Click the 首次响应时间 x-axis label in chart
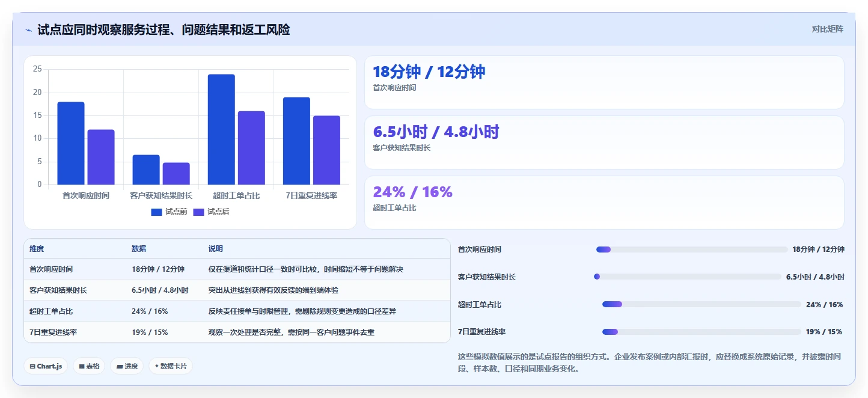The width and height of the screenshot is (868, 398). coord(86,195)
